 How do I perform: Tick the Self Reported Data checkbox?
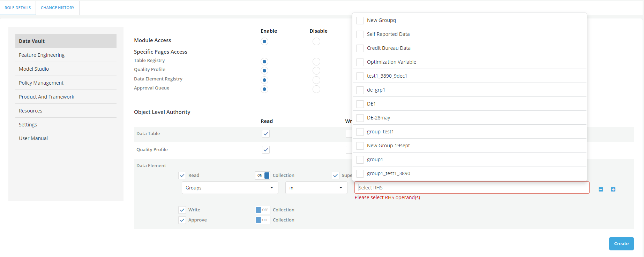360,34
